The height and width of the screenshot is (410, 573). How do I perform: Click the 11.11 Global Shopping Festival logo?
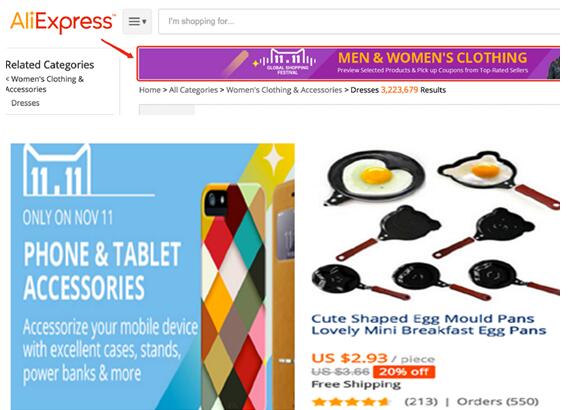tap(285, 61)
